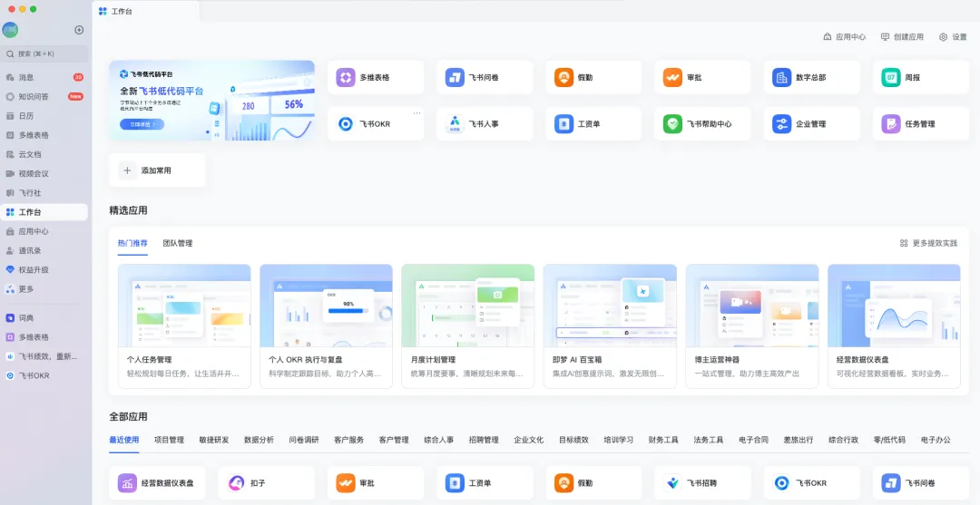The image size is (980, 505).
Task: Open the 飞书招聘 app in recent apps
Action: coord(702,483)
